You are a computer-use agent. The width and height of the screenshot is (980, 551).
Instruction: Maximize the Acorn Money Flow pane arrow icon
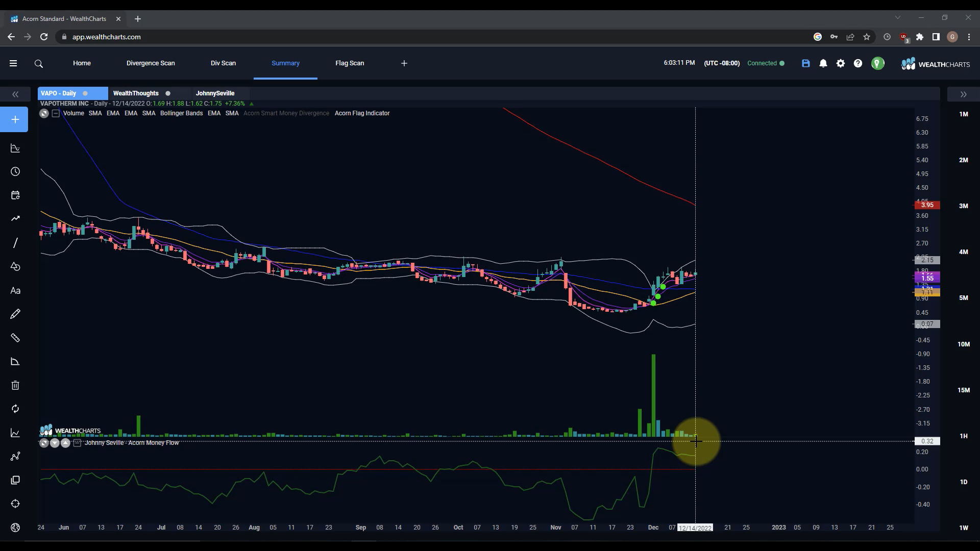pos(44,443)
